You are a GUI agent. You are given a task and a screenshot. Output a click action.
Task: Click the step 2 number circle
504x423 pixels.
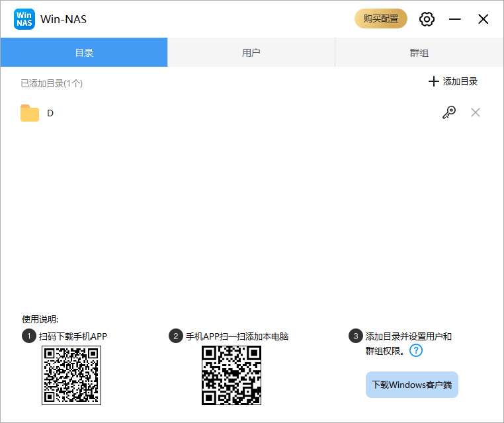tap(175, 336)
